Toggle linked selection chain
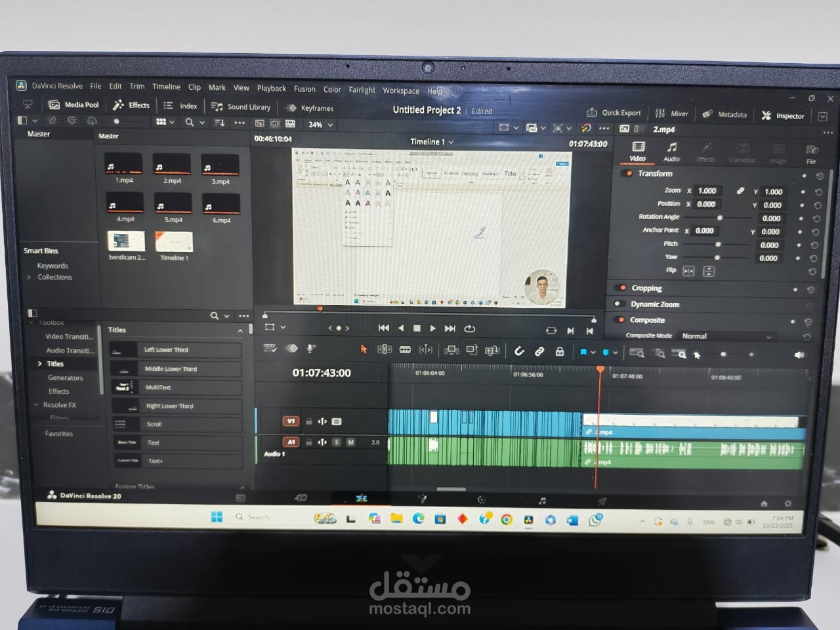840x630 pixels. [x=539, y=352]
